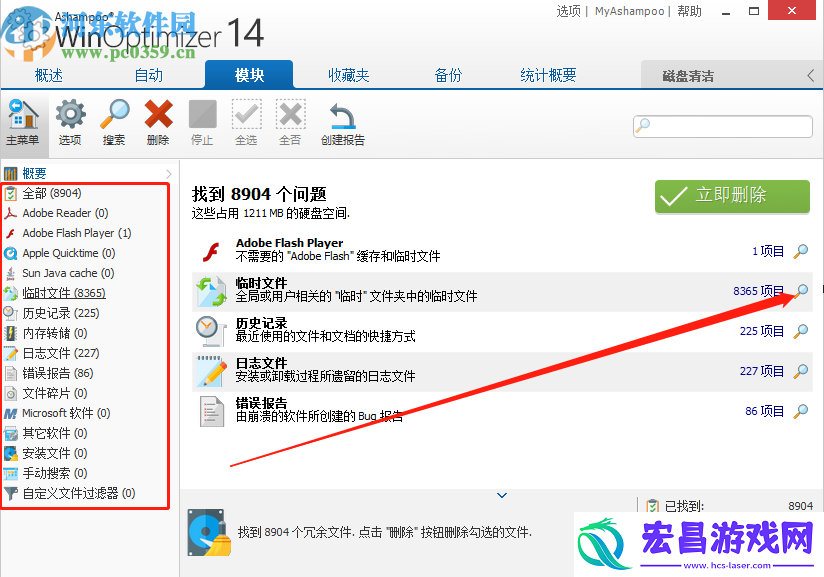
Task: Click Sun Java cache icon in sidebar
Action: (x=11, y=273)
